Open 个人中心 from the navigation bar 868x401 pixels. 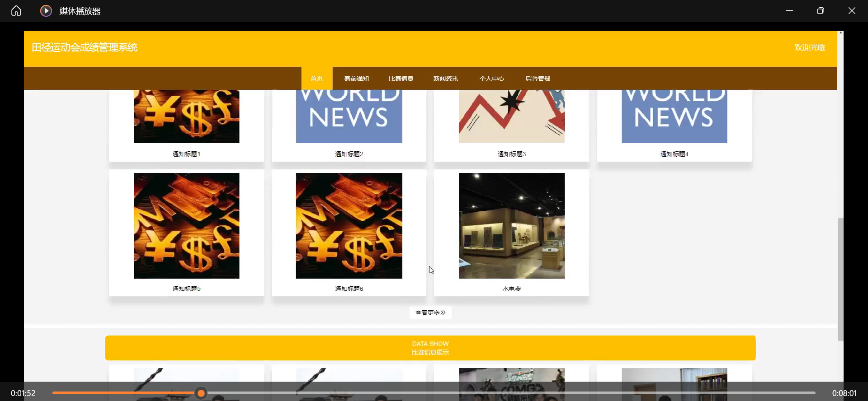point(492,79)
